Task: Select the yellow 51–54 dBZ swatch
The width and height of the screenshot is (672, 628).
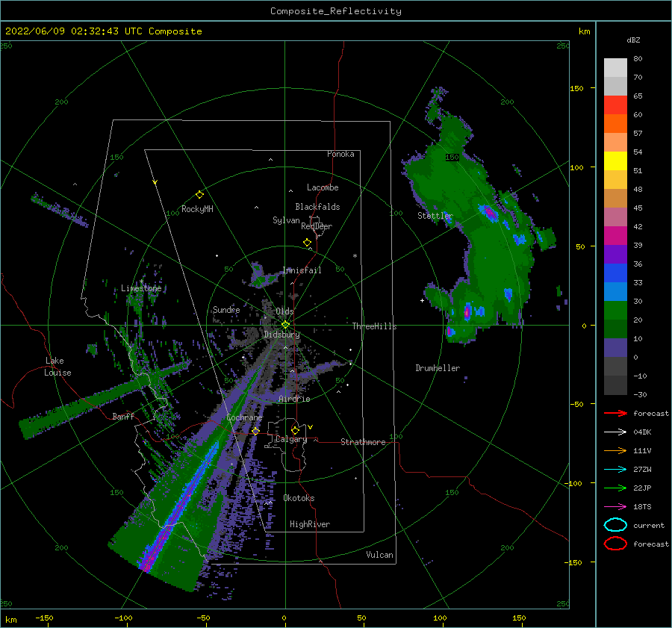Action: [615, 161]
